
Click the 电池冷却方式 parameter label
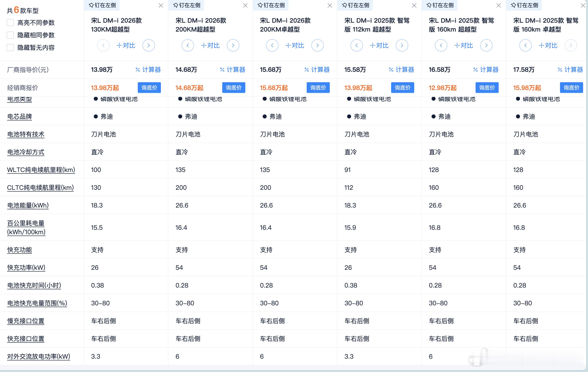26,152
